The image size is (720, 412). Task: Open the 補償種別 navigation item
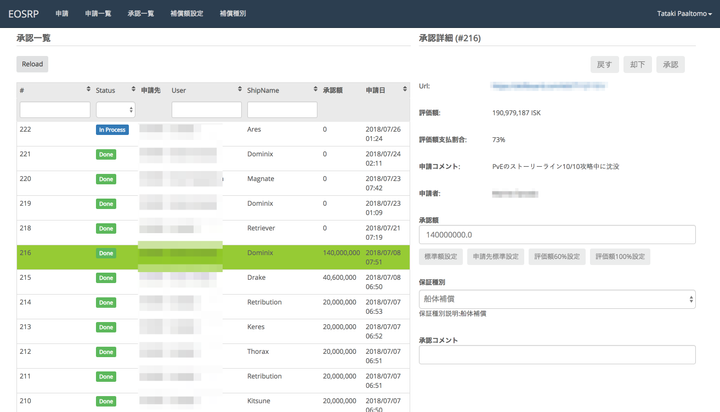[232, 14]
